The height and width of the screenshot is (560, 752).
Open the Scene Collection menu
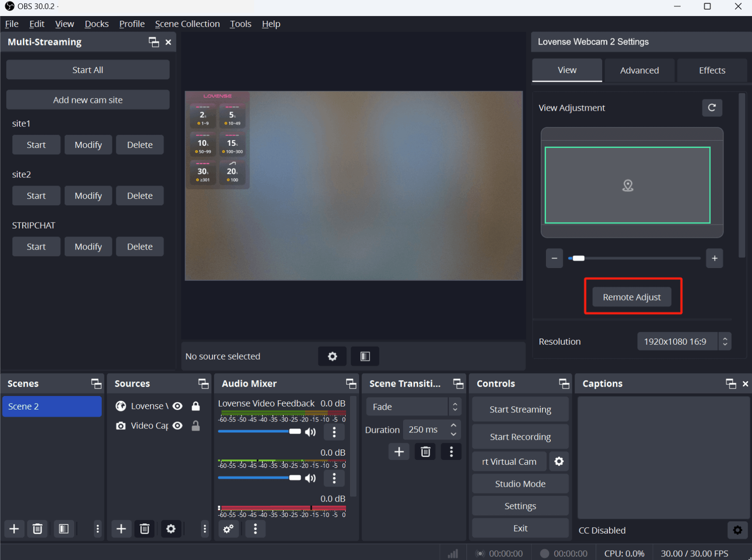pos(187,24)
